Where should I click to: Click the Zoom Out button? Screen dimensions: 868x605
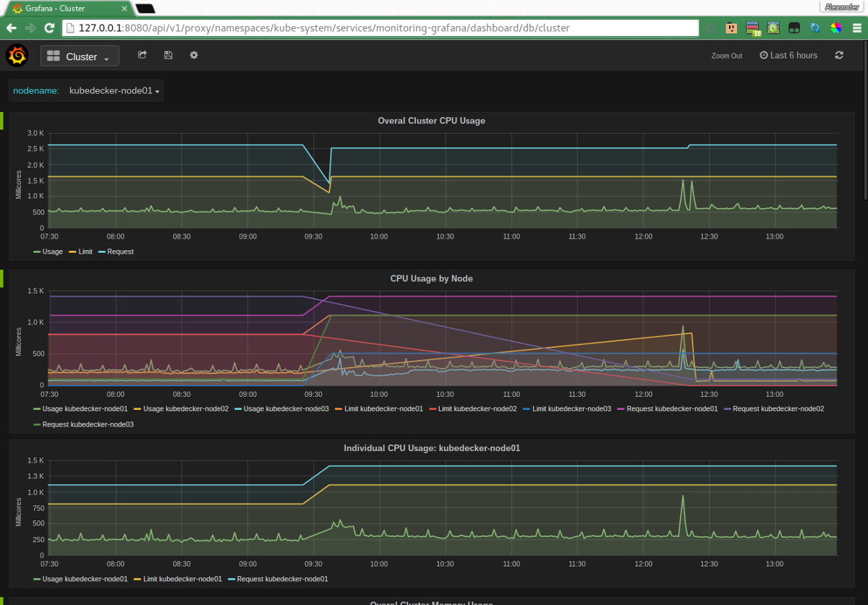pyautogui.click(x=726, y=55)
